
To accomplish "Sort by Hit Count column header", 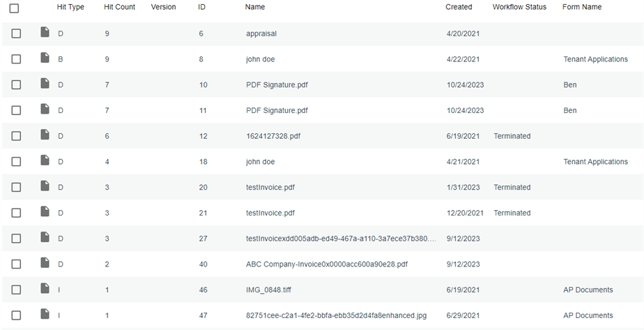I will click(x=119, y=7).
